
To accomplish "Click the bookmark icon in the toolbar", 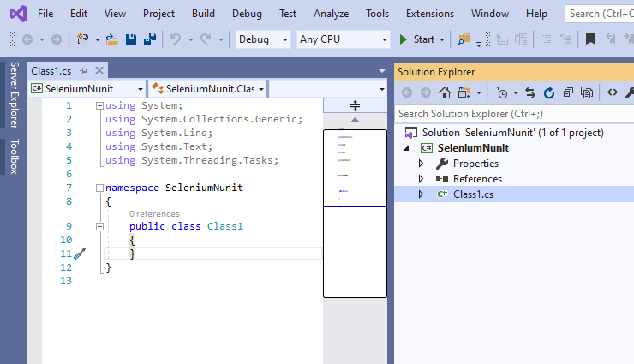I will tap(591, 39).
